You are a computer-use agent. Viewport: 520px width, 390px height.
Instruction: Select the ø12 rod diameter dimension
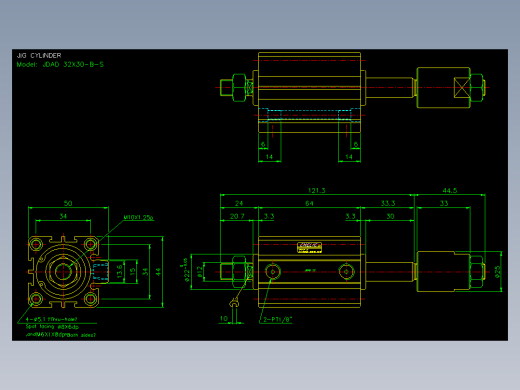(x=200, y=271)
